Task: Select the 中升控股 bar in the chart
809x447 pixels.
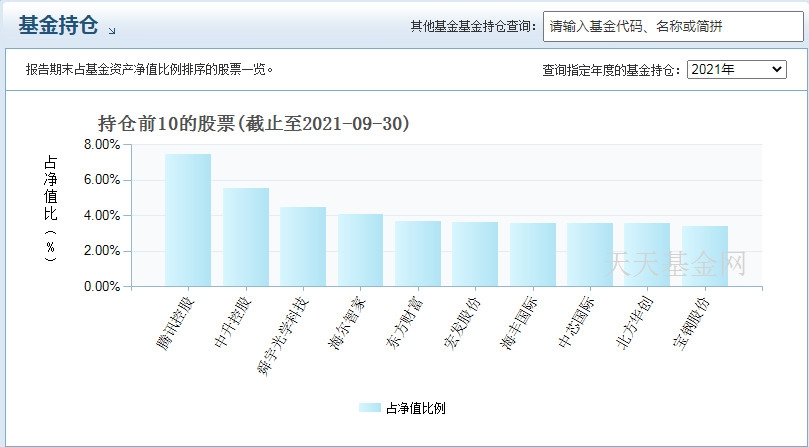Action: pos(246,237)
